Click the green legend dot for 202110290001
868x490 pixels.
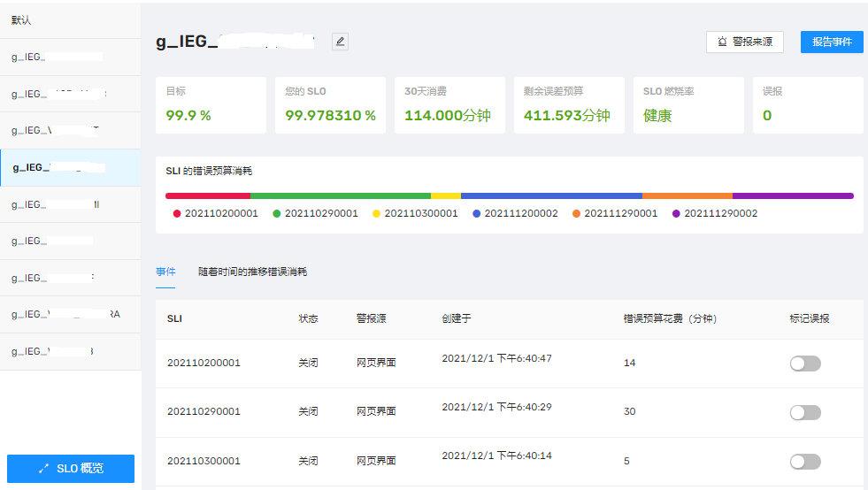(x=277, y=214)
